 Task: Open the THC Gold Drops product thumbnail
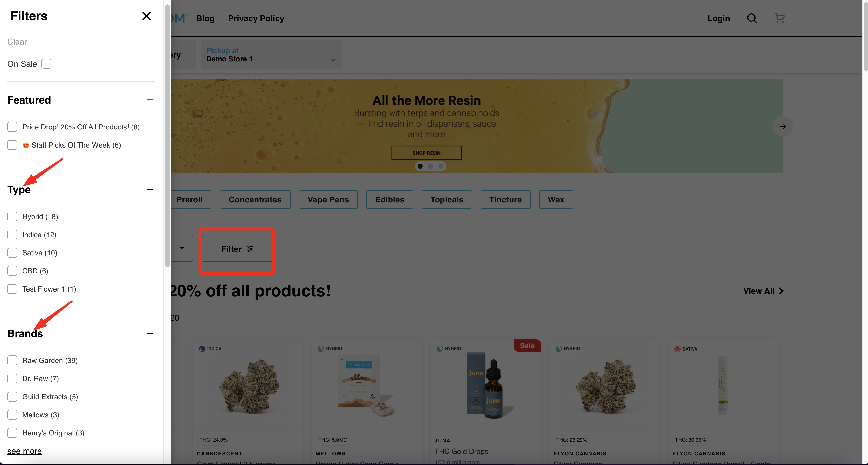[485, 386]
